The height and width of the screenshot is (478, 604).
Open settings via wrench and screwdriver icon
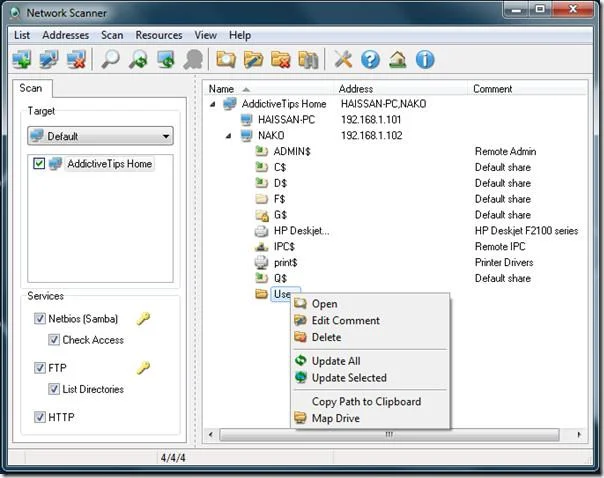[x=343, y=60]
